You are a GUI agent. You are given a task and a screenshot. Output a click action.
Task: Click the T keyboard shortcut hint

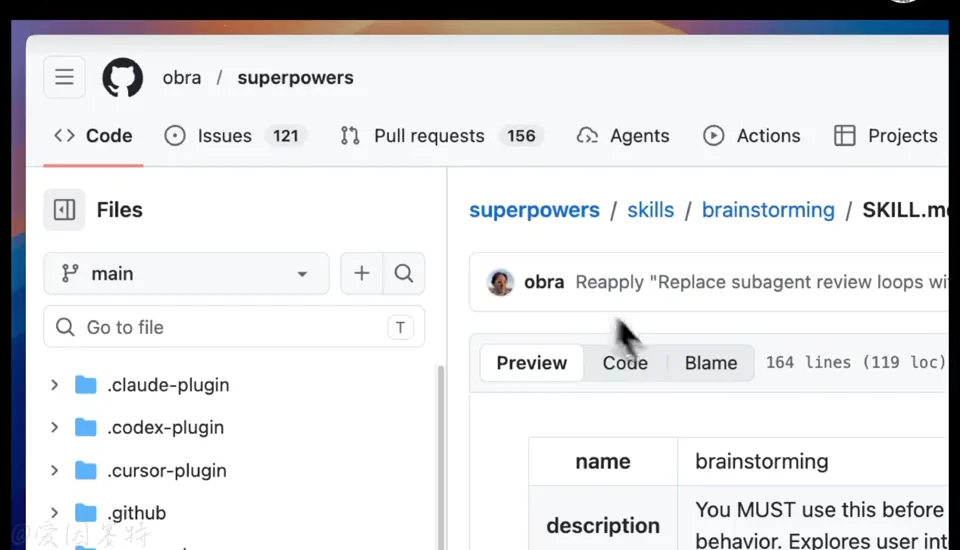(400, 327)
